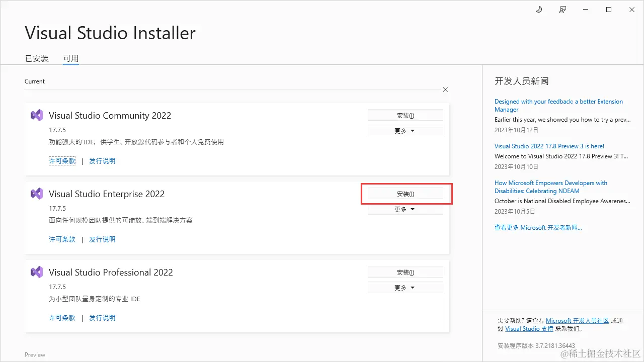Click the 安装程序版本 3.7.2181.36443 text
The image size is (644, 362).
tap(536, 346)
